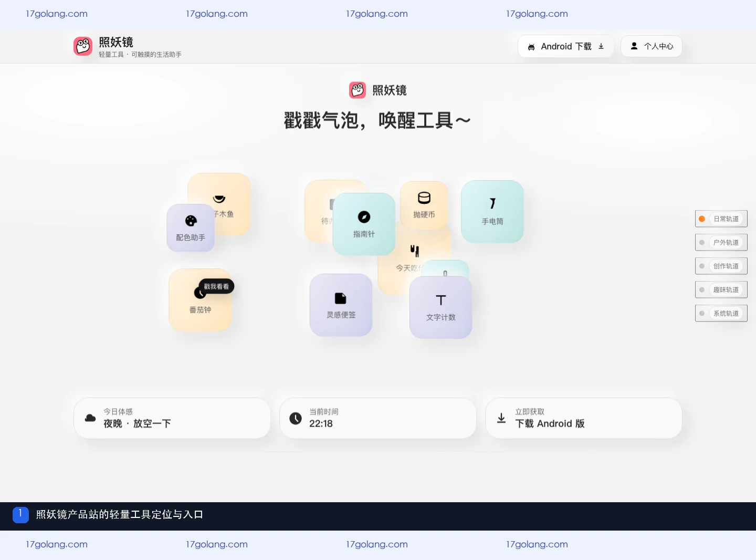
Task: Click the download arrow icon beside Android 下载
Action: [x=601, y=46]
